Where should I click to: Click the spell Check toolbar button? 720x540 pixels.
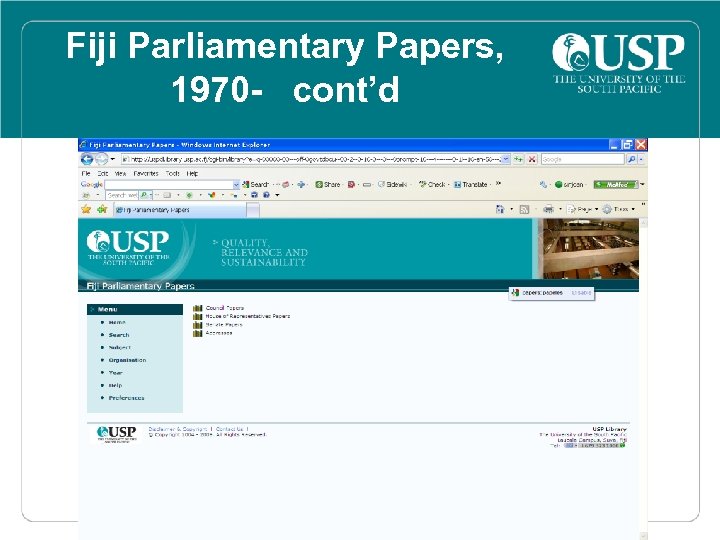(x=432, y=185)
